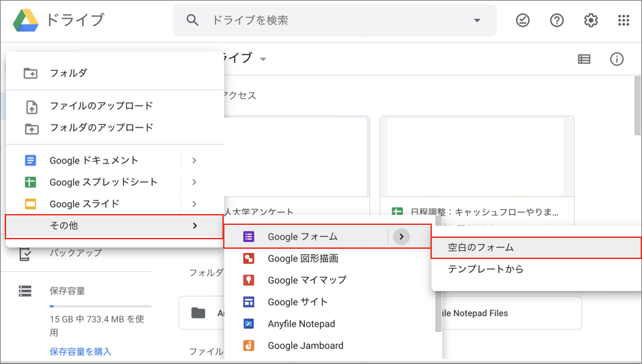Switch to list view layout icon
This screenshot has width=642, height=364.
click(x=584, y=59)
